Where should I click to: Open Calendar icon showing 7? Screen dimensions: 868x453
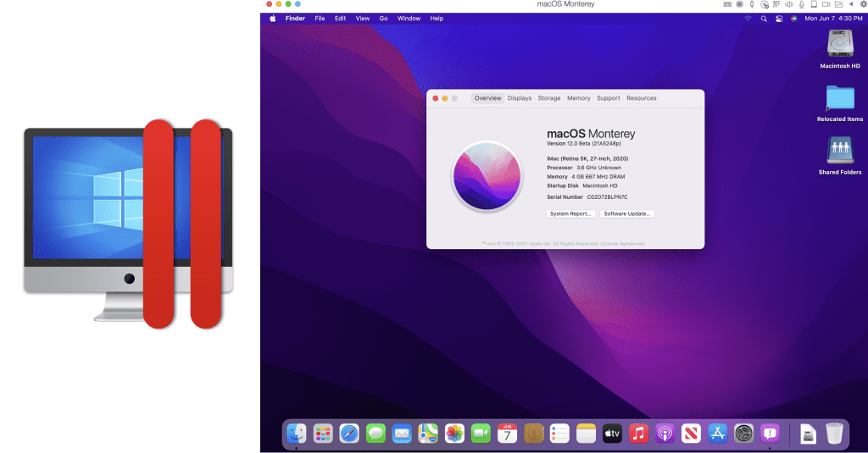coord(507,434)
